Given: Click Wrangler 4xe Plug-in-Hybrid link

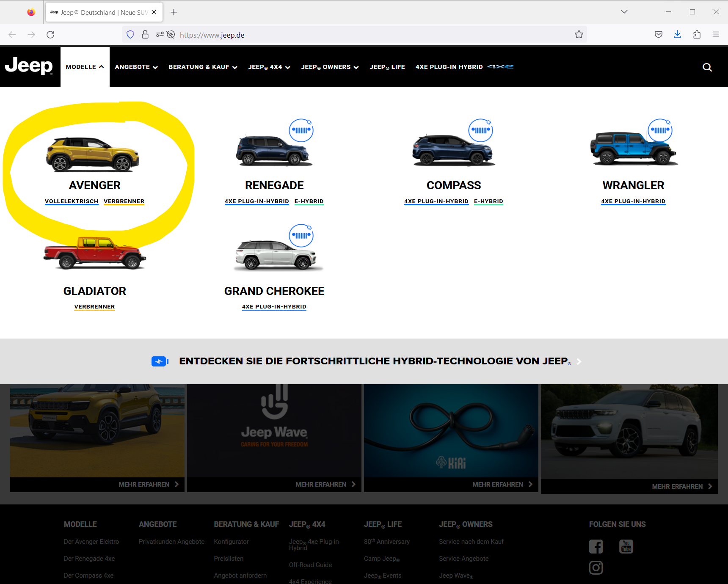Looking at the screenshot, I should pyautogui.click(x=633, y=201).
